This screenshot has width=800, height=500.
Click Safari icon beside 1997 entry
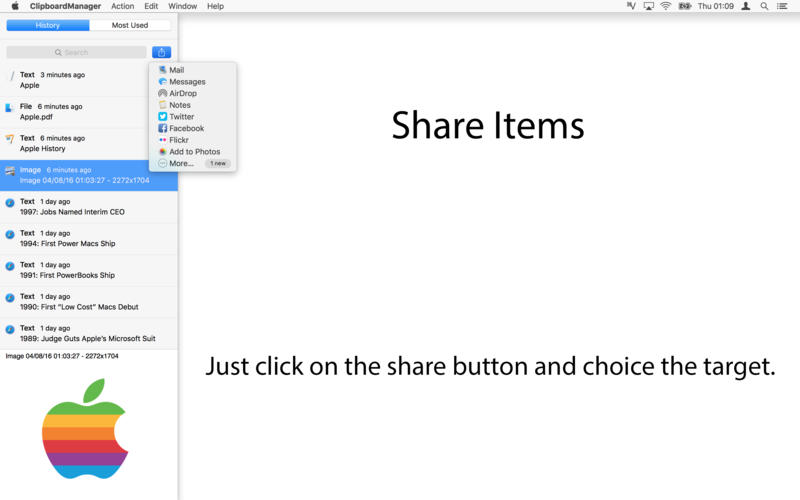coord(10,203)
